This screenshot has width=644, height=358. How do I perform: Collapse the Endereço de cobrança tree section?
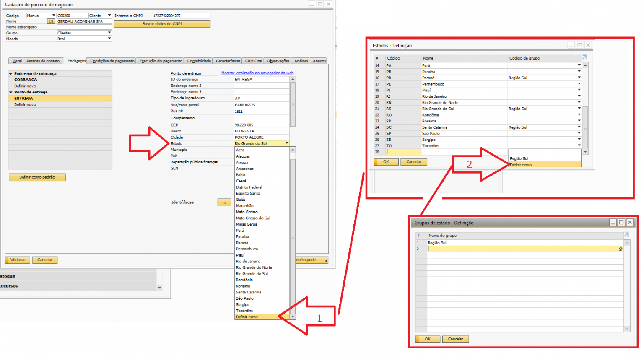tap(11, 74)
